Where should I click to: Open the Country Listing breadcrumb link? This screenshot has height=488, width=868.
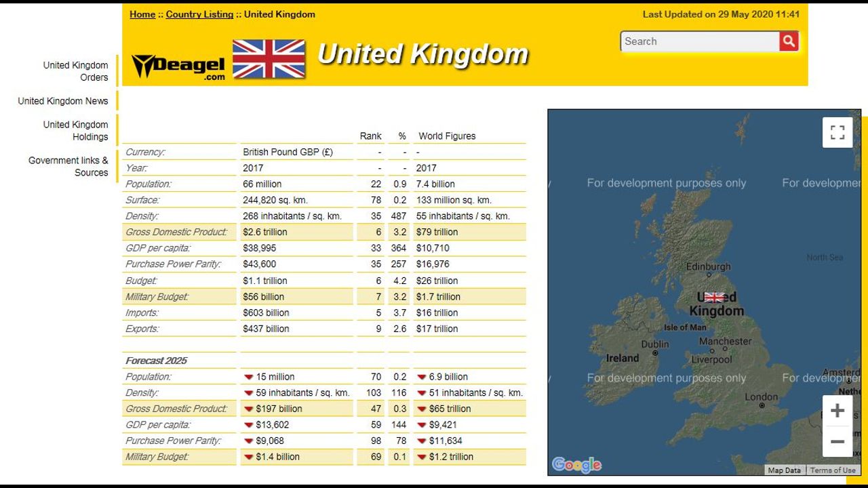(x=199, y=14)
